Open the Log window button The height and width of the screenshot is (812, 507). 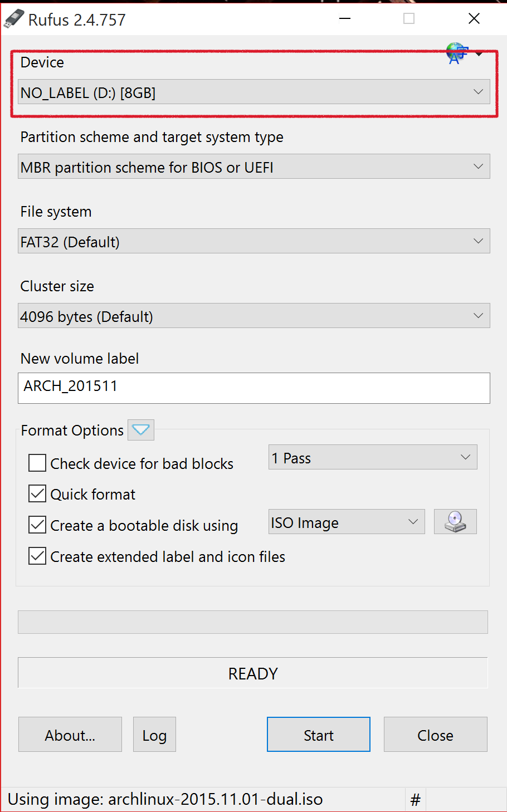154,735
